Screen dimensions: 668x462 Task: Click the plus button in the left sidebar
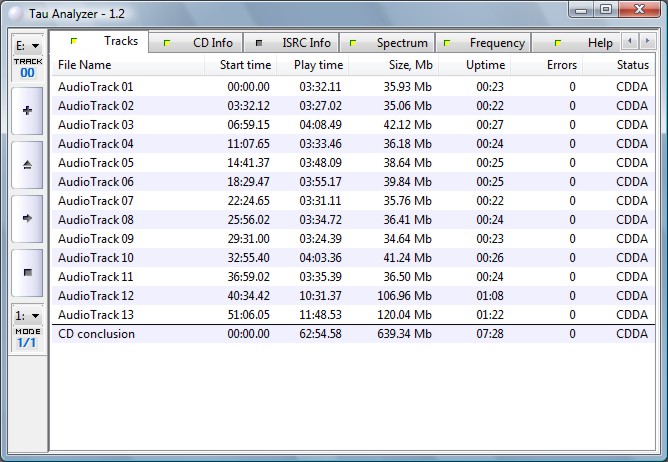[25, 110]
